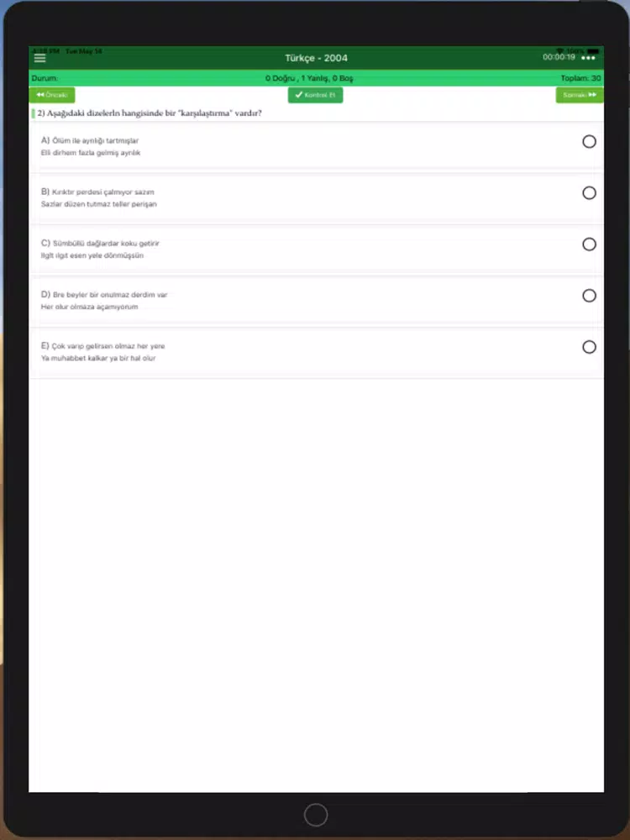Select radio button for answer D

tap(589, 296)
